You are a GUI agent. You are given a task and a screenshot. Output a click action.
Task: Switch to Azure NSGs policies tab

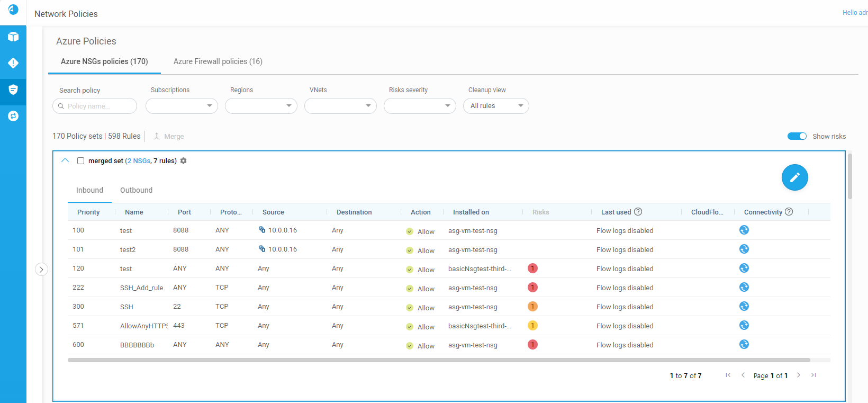(104, 61)
